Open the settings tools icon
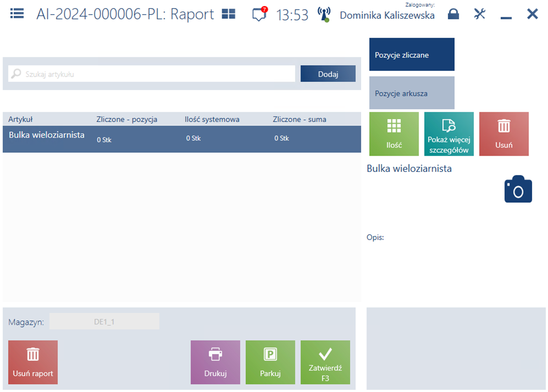The image size is (548, 392). click(x=479, y=14)
